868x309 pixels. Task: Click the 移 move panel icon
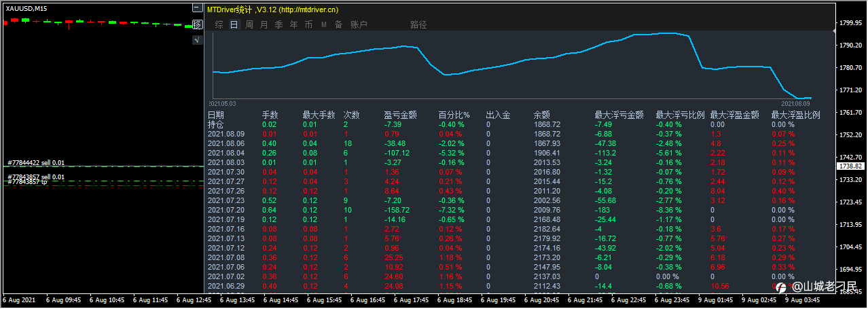pyautogui.click(x=197, y=25)
